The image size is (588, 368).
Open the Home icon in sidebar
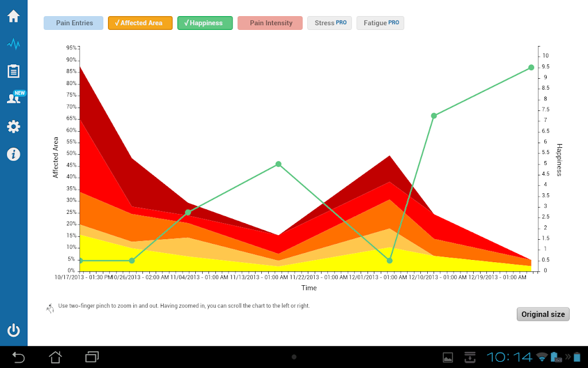pos(14,16)
